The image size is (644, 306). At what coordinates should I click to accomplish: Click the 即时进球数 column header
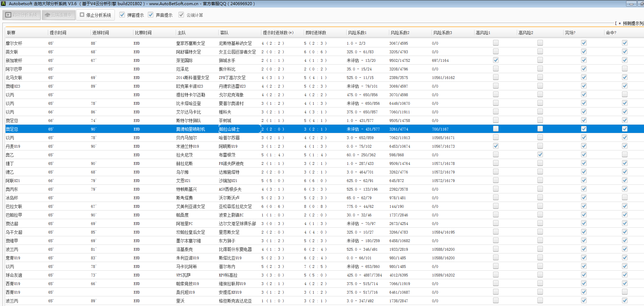point(316,33)
